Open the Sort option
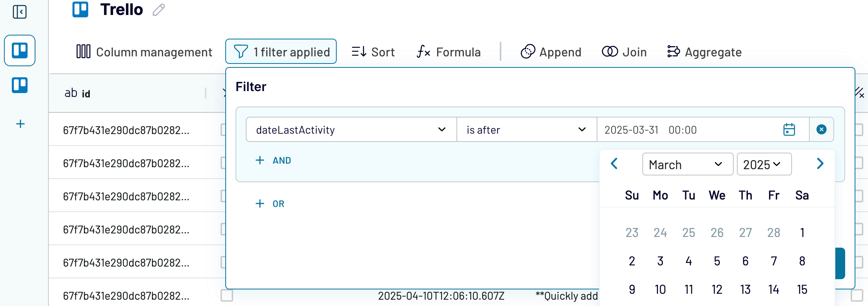868x306 pixels. point(373,52)
